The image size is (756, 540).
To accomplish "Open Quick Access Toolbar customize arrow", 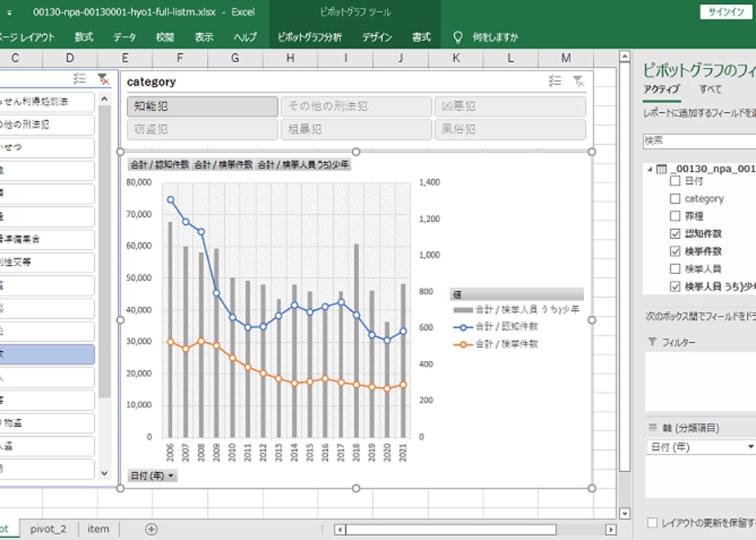I will coord(9,12).
